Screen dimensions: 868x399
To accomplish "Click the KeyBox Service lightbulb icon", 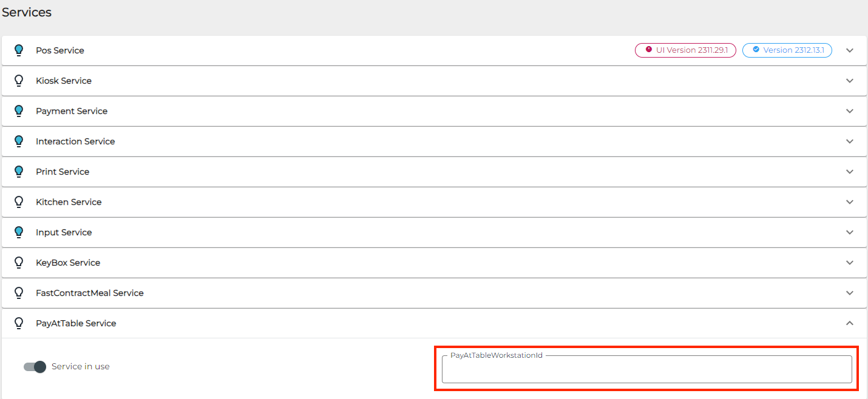I will tap(19, 263).
